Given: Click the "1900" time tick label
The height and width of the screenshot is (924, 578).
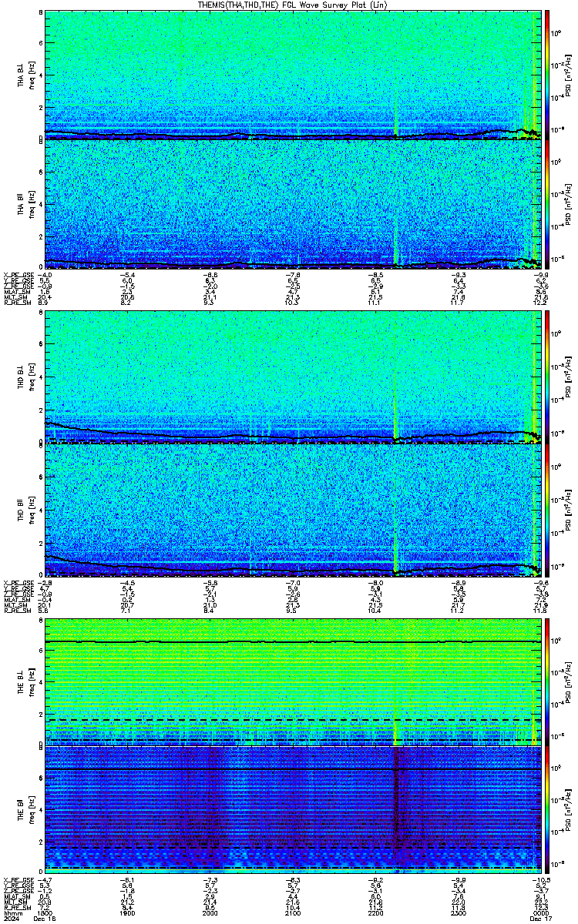Looking at the screenshot, I should tap(128, 912).
